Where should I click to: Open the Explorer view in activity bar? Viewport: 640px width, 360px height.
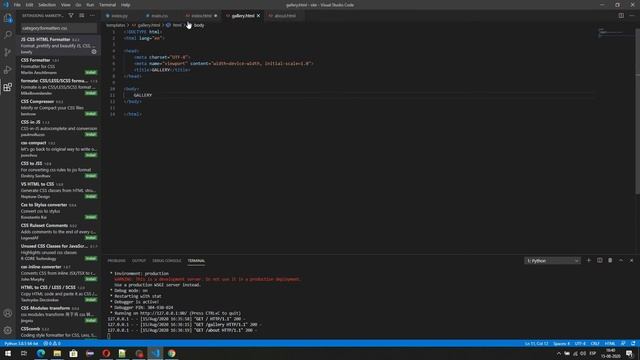click(8, 18)
